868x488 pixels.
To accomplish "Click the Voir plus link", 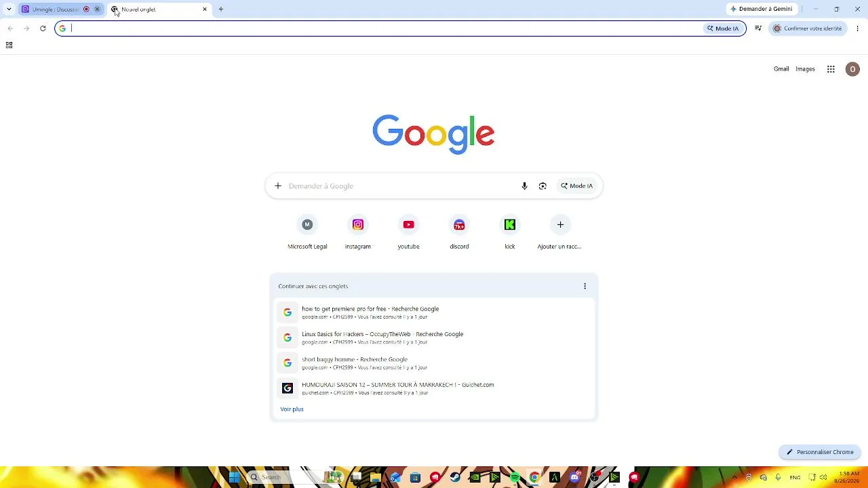I will point(292,409).
